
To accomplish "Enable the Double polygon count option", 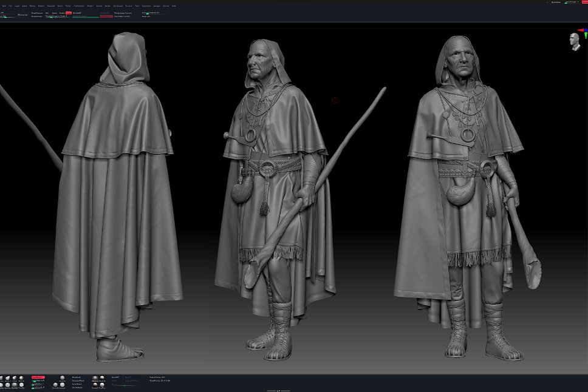I will click(x=62, y=13).
